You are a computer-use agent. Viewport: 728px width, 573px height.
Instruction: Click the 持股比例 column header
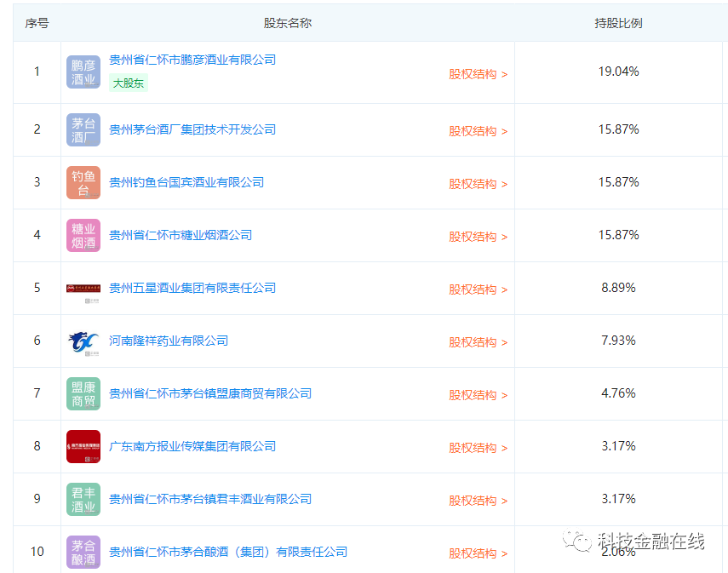pos(618,23)
